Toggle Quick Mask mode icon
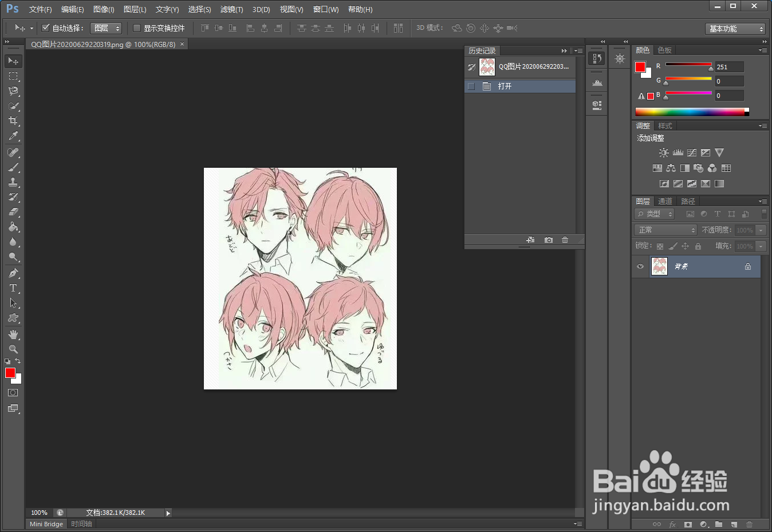772x532 pixels. tap(13, 393)
